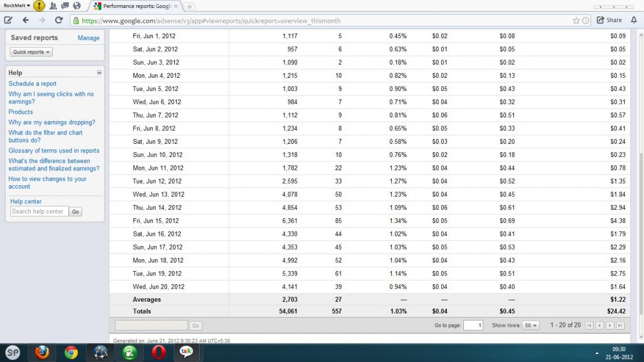Open the Products help link
The width and height of the screenshot is (644, 362).
pos(20,112)
